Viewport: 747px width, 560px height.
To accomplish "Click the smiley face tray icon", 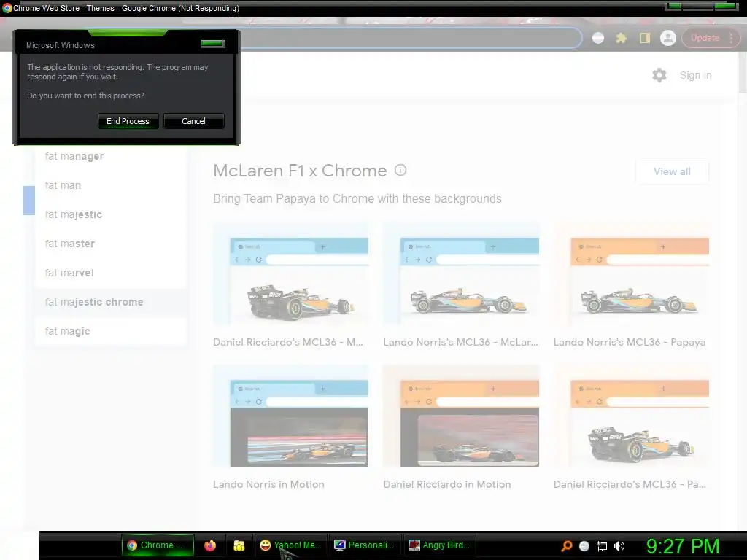I will pos(584,546).
